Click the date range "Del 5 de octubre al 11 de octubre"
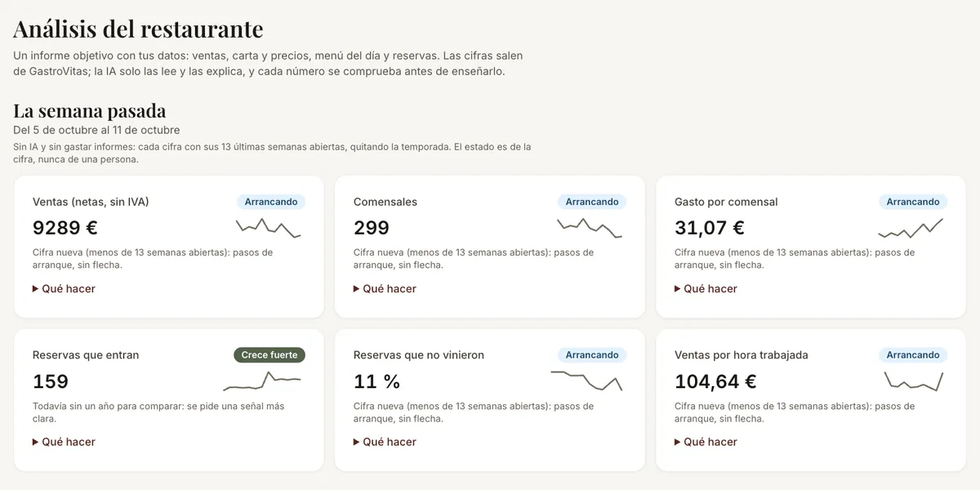Viewport: 980px width, 490px height. pos(96,130)
